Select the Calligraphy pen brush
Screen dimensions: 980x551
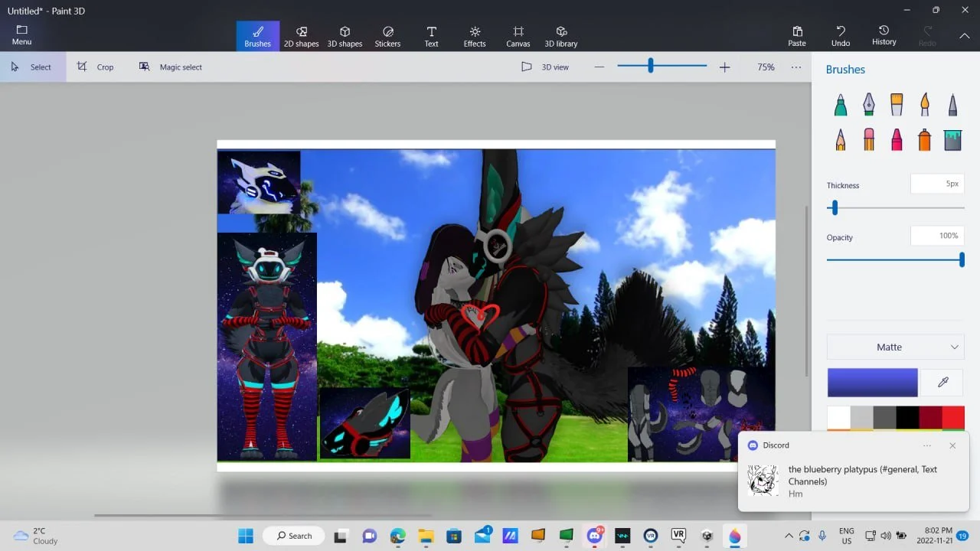point(869,104)
